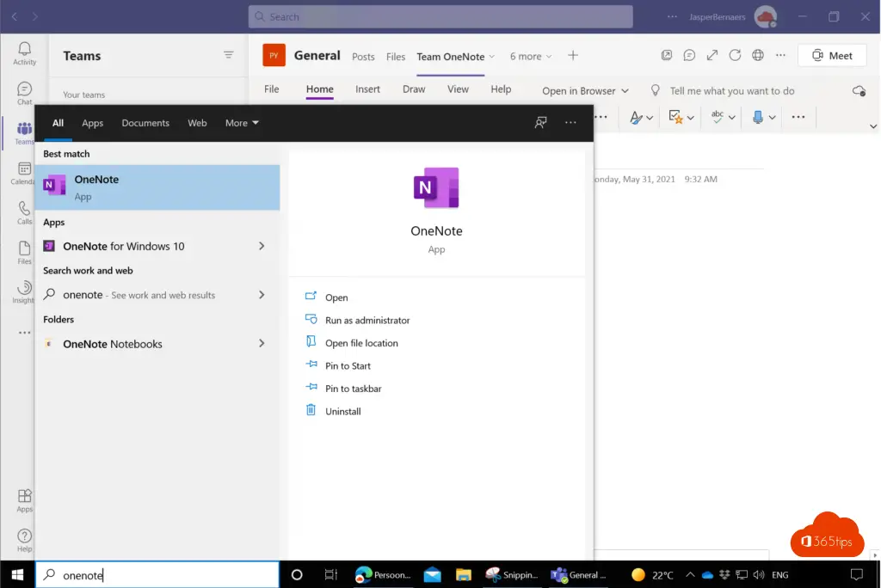
Task: Select the Web search filter tab
Action: [x=197, y=122]
